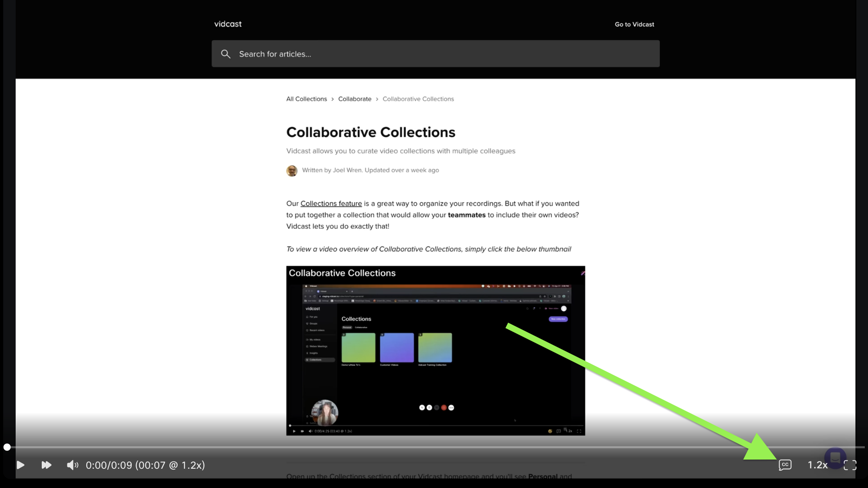Click the small fullscreen icon in the embedded thumbnail
The width and height of the screenshot is (868, 488).
pyautogui.click(x=579, y=431)
